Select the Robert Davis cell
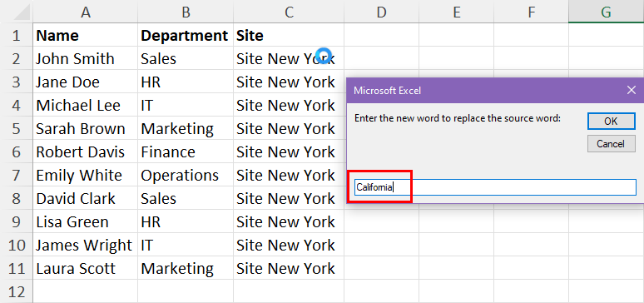This screenshot has width=644, height=303. [x=86, y=151]
